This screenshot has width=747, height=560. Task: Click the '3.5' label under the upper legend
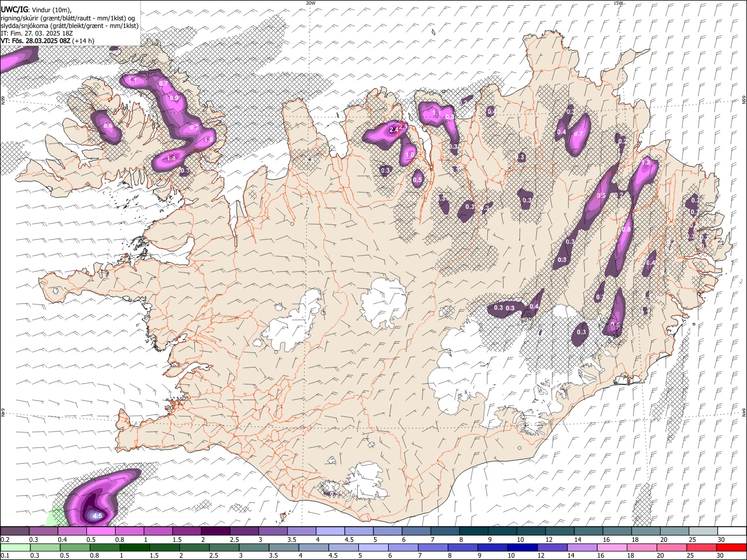coord(291,540)
